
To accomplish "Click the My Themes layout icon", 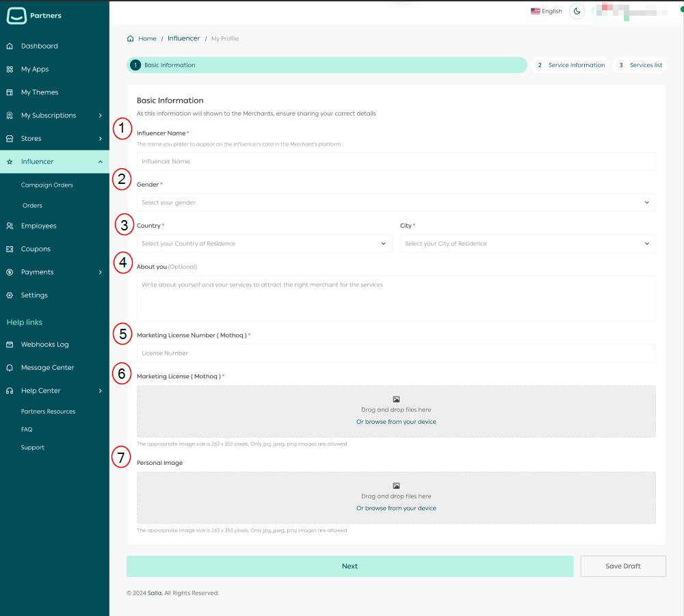I will pos(10,92).
